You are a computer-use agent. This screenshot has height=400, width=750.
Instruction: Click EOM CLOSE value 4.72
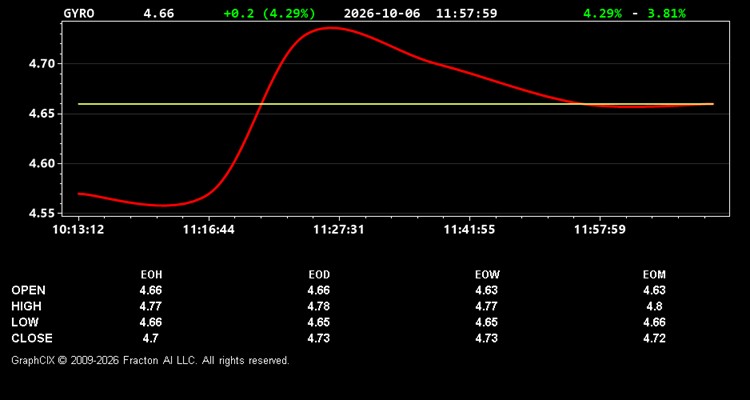tap(654, 338)
